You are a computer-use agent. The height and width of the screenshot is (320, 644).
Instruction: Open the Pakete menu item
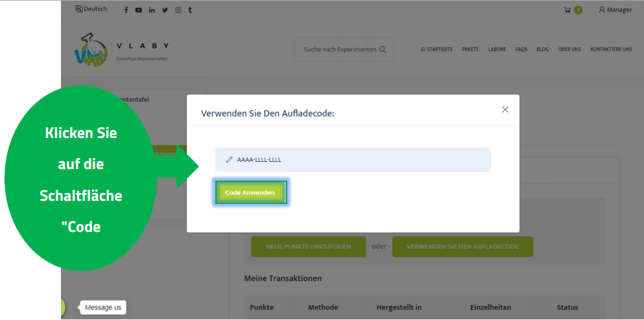point(470,50)
